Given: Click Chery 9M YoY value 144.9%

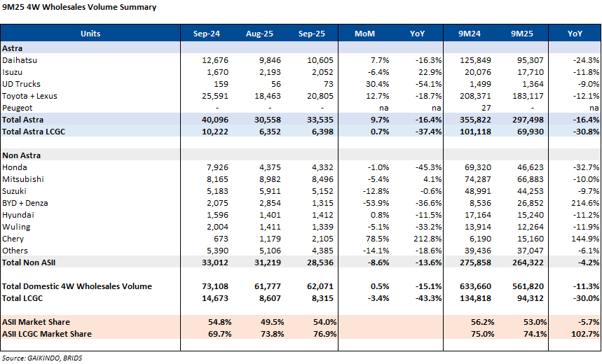Looking at the screenshot, I should pos(585,239).
